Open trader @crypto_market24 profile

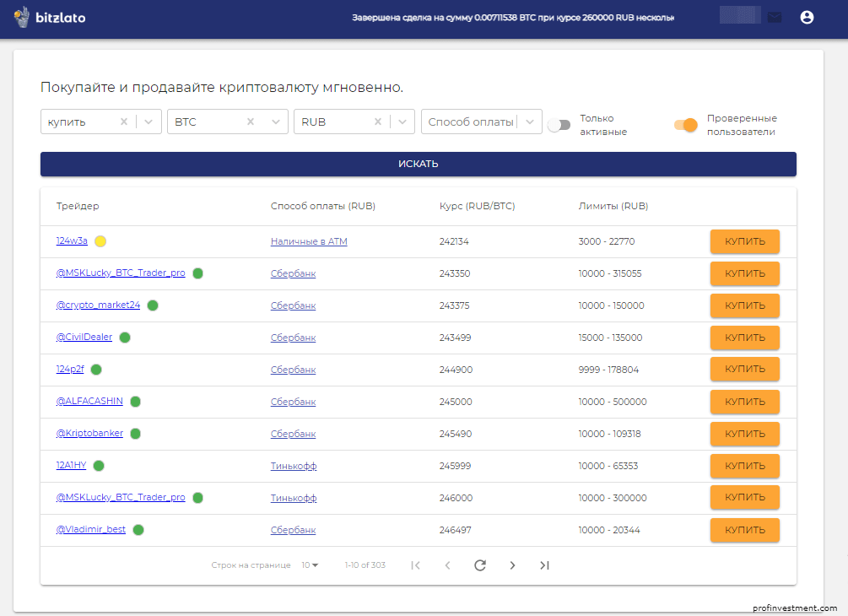tap(98, 305)
